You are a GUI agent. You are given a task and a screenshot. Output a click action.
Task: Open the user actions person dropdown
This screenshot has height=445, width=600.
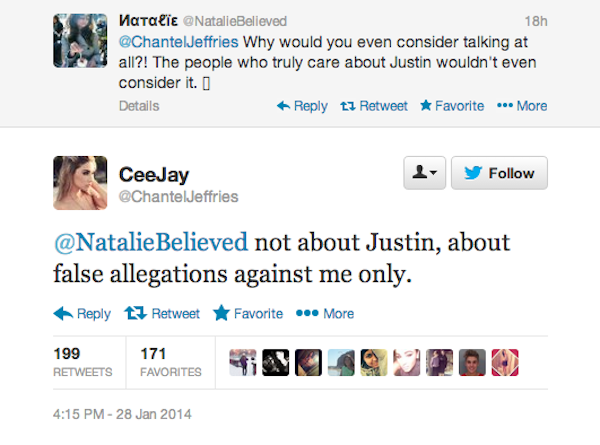click(x=422, y=173)
